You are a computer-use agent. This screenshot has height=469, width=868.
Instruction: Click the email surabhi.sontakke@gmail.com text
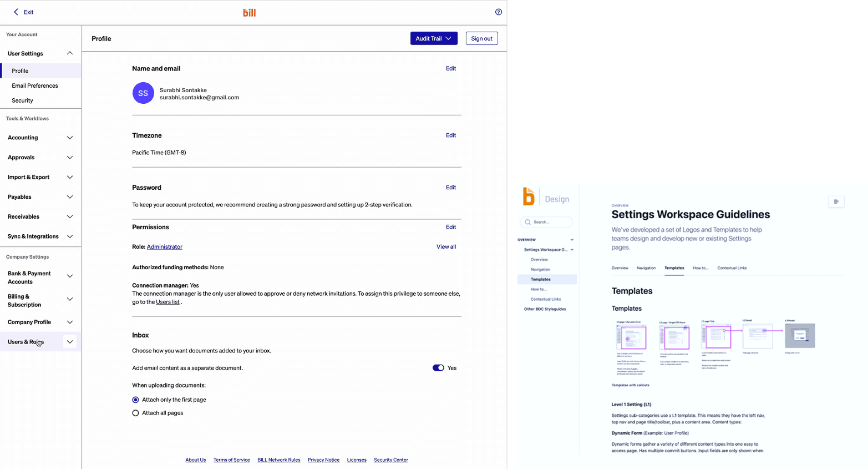(199, 98)
